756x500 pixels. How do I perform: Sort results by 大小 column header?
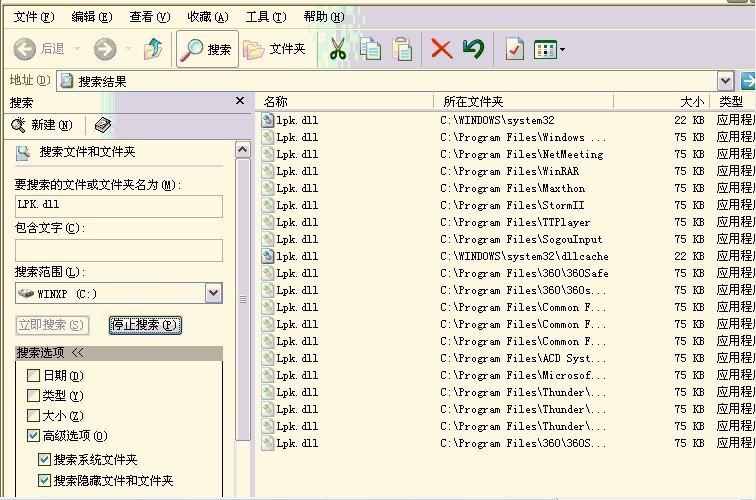(662, 102)
